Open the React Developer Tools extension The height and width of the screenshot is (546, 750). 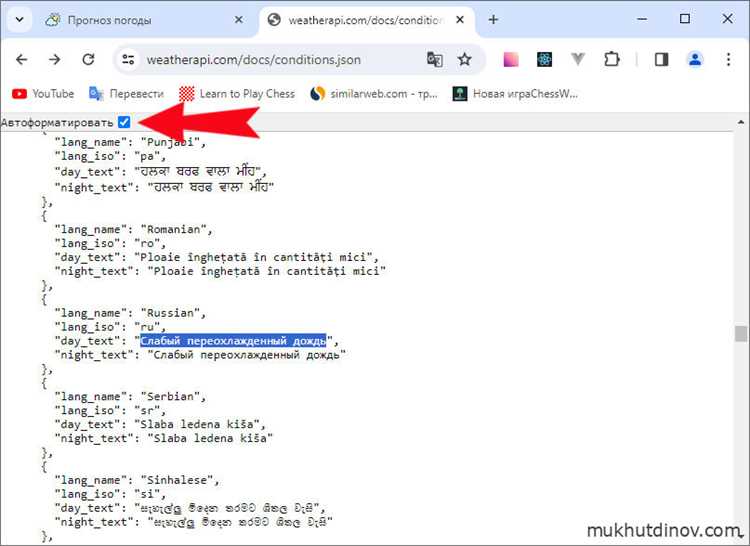tap(544, 59)
